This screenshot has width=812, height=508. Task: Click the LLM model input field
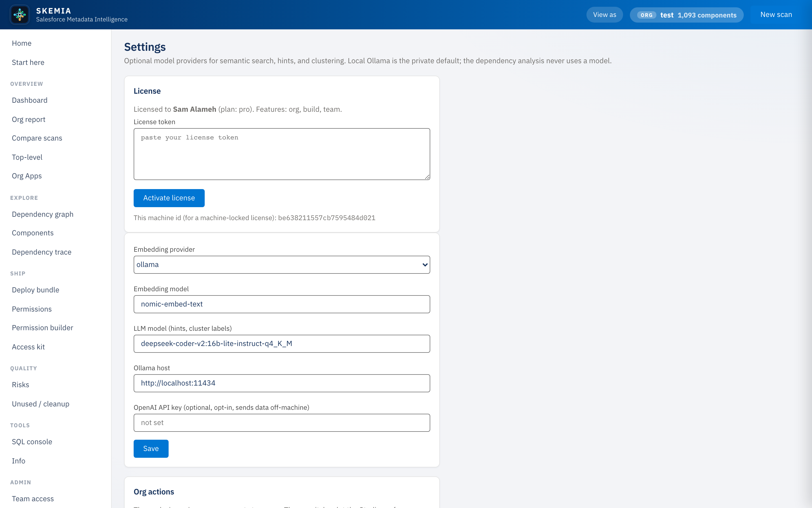[x=281, y=344]
